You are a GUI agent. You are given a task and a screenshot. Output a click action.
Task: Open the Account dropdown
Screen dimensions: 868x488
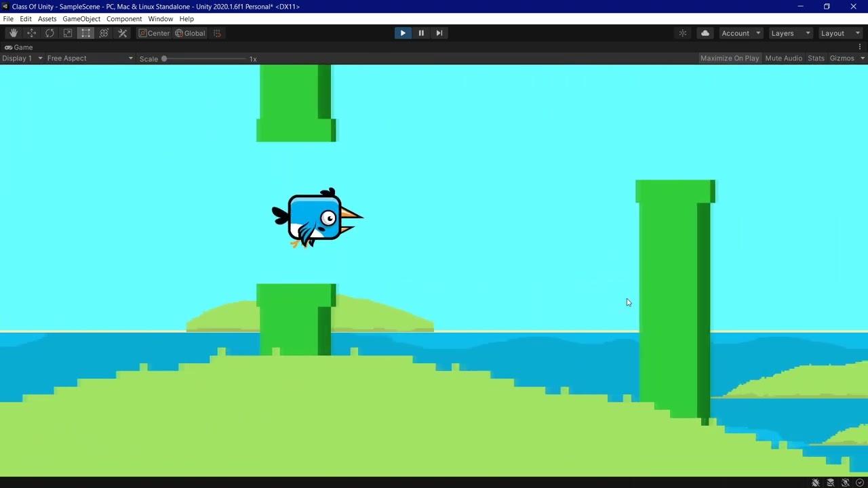coord(741,33)
